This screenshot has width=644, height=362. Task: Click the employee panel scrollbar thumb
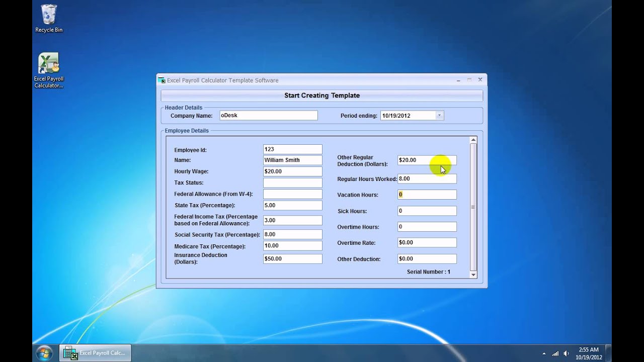point(473,207)
